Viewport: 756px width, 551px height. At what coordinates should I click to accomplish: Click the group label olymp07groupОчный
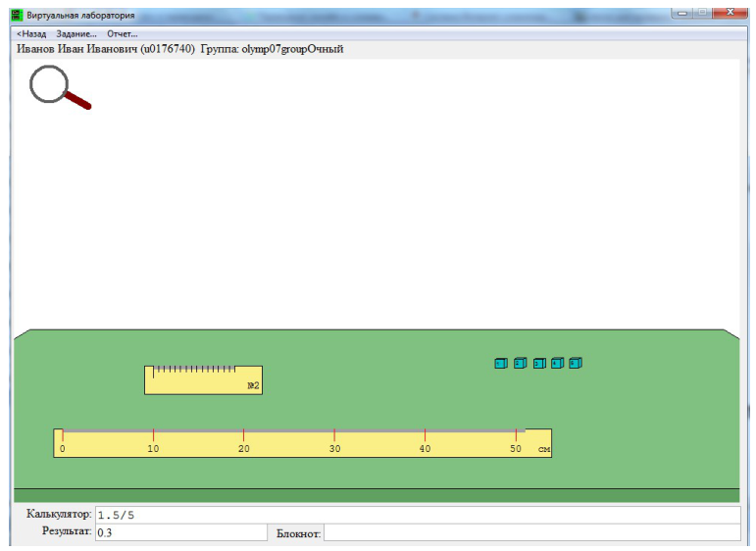point(292,49)
